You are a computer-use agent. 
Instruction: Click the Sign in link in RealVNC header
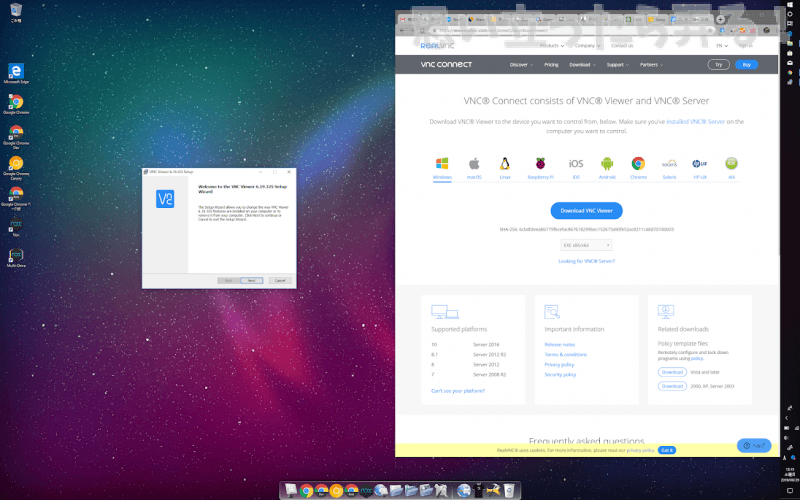(745, 45)
